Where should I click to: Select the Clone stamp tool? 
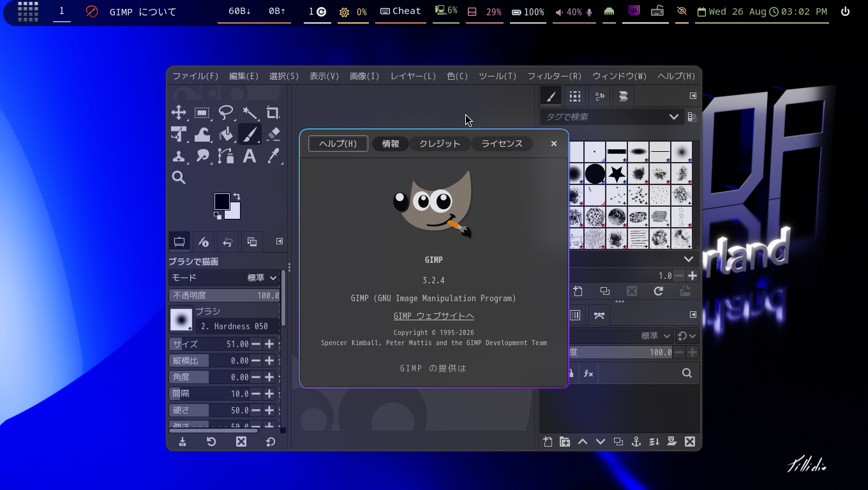(x=179, y=156)
